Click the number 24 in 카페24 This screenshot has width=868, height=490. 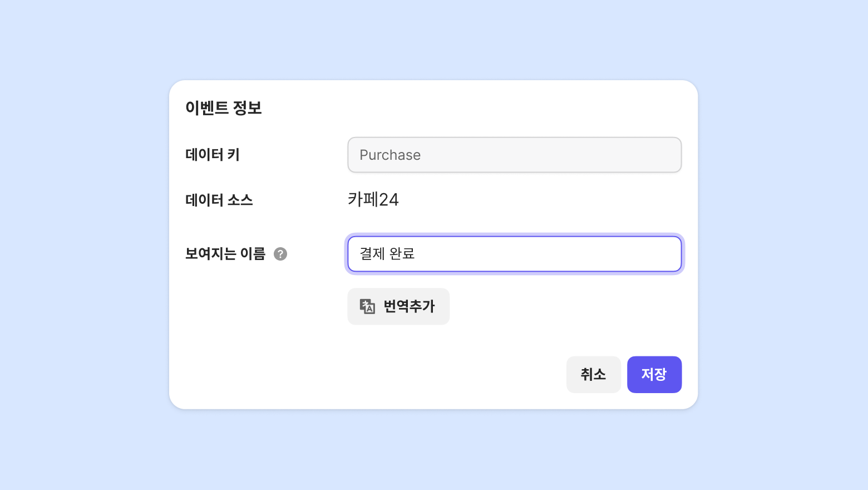click(388, 199)
